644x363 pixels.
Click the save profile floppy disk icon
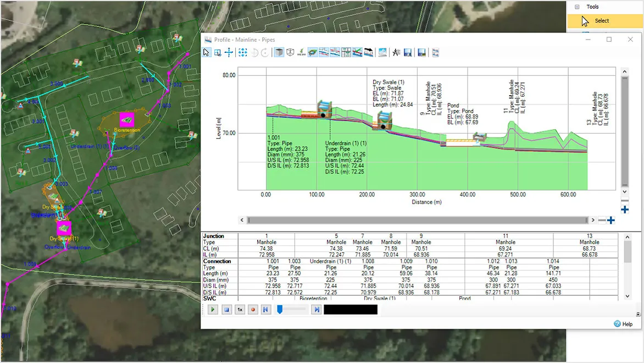[408, 53]
